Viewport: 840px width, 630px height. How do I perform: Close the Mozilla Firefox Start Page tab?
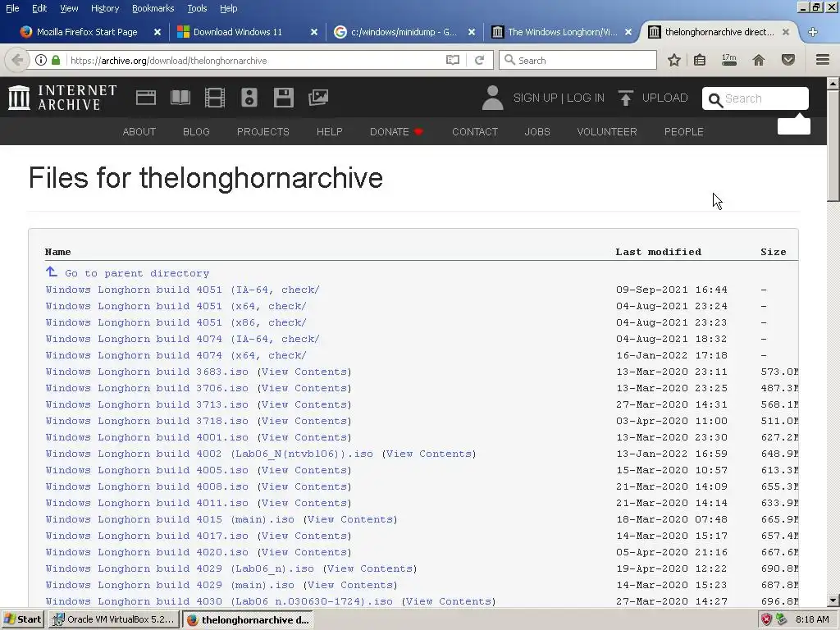click(157, 32)
